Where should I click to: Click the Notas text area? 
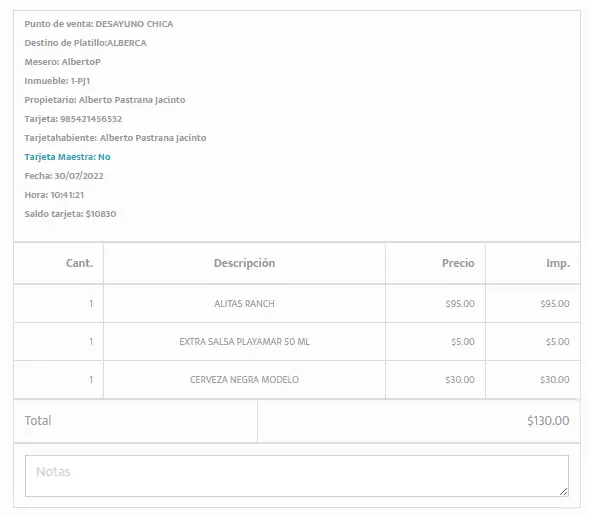297,476
